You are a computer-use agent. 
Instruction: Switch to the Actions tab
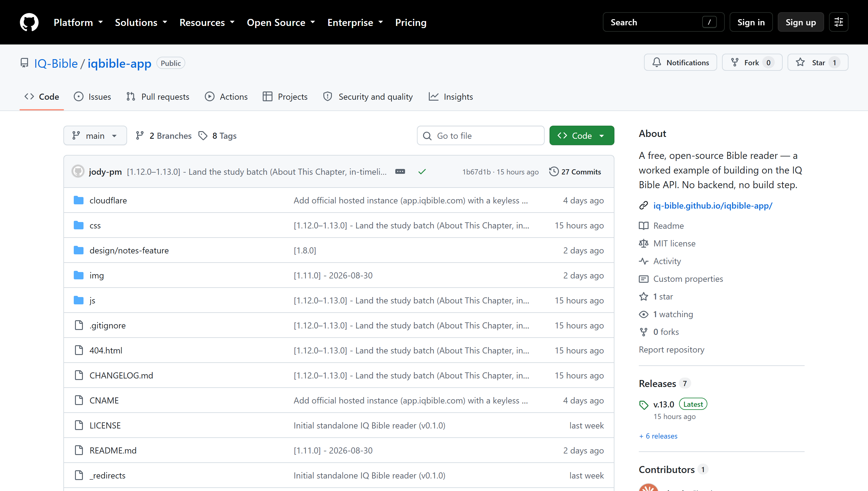[x=226, y=97]
